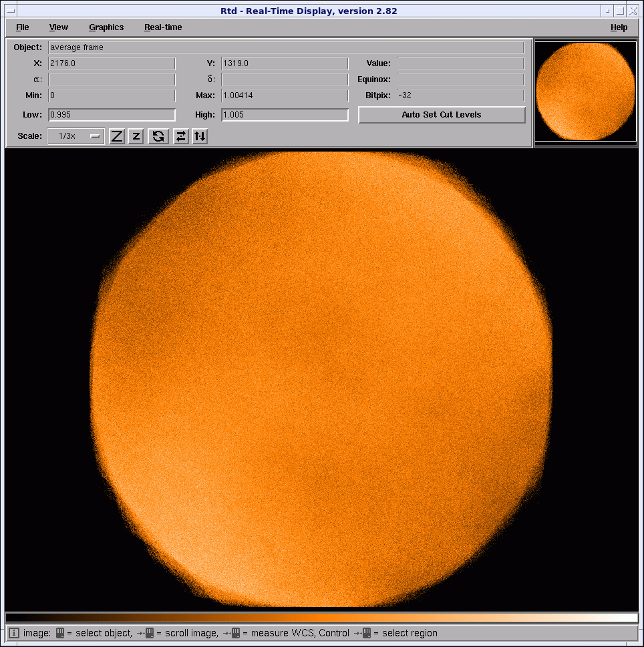Click Auto Set Cut Levels button

point(442,115)
